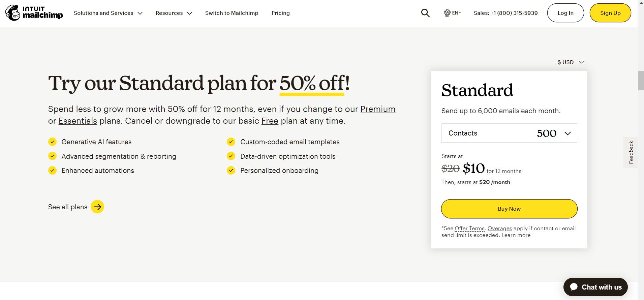The height and width of the screenshot is (300, 644).
Task: Click the yellow arrow beside See all plans
Action: pos(97,207)
